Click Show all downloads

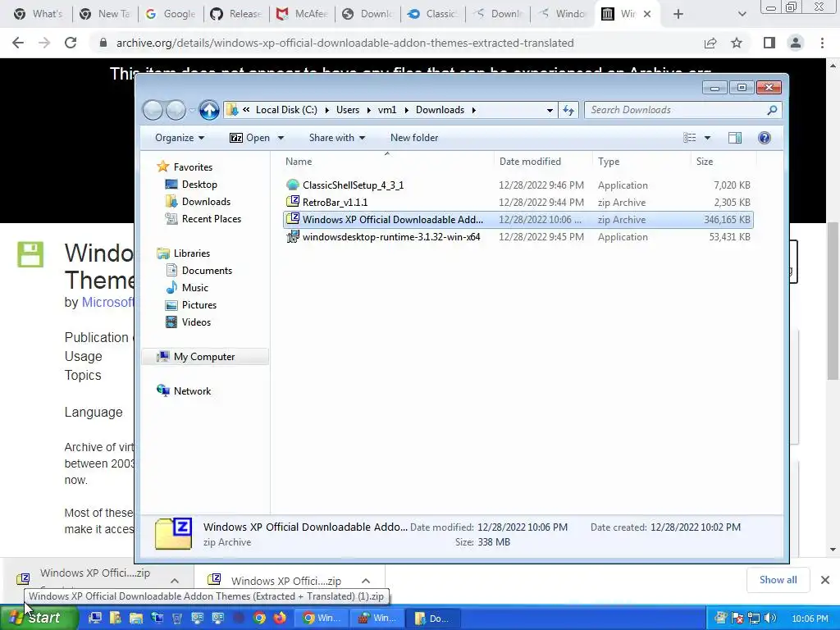pyautogui.click(x=778, y=580)
